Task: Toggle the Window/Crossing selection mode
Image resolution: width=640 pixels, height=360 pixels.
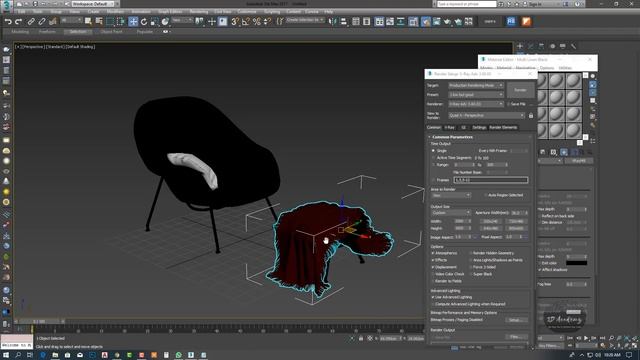Action: pyautogui.click(x=121, y=21)
